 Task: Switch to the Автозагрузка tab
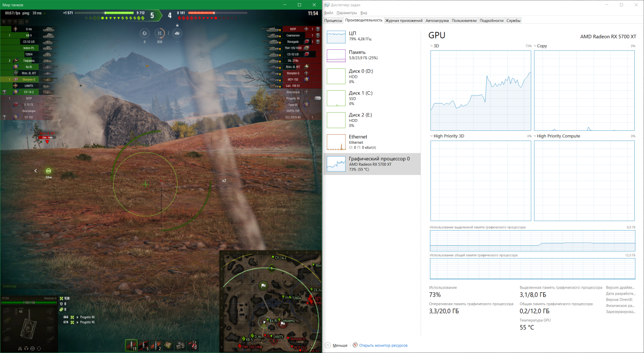(437, 20)
